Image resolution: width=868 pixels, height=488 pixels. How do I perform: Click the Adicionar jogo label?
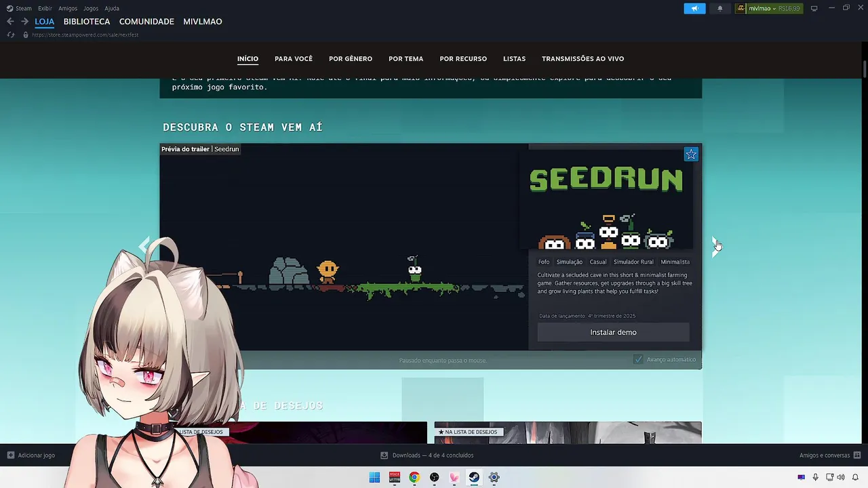[37, 455]
